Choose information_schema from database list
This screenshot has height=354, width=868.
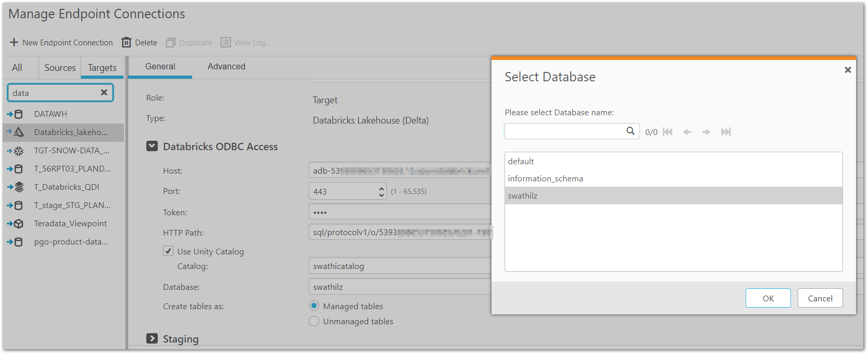tap(545, 178)
